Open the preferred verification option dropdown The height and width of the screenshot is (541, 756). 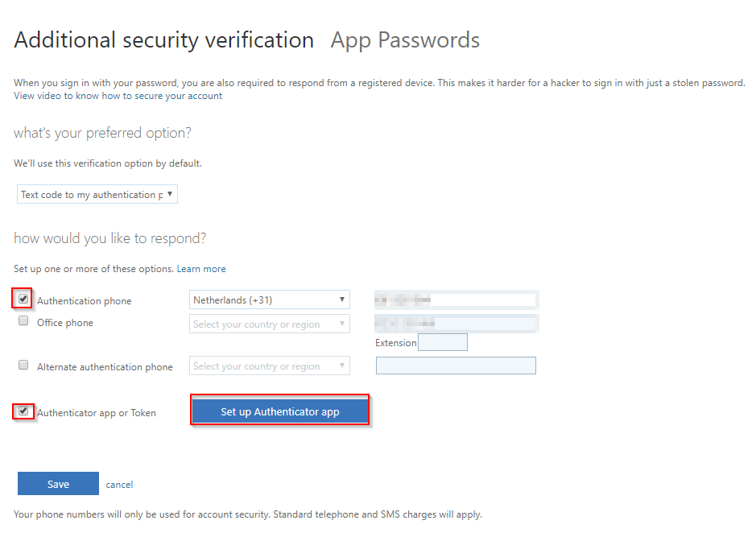[x=97, y=194]
